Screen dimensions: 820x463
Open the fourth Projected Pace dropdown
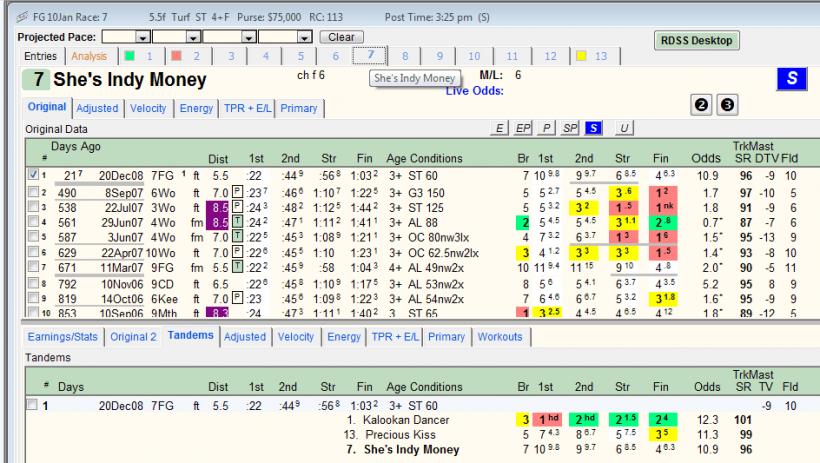304,37
